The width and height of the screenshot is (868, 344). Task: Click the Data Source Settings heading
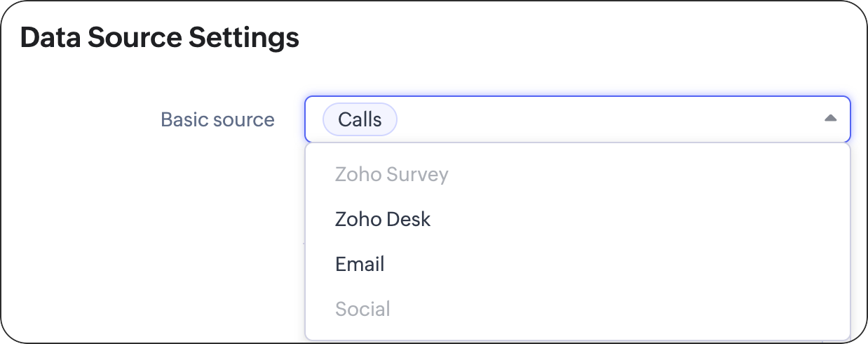click(160, 37)
